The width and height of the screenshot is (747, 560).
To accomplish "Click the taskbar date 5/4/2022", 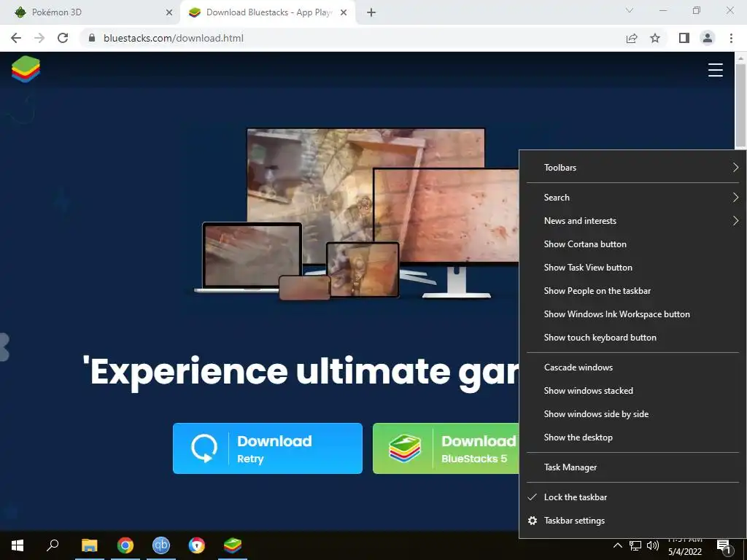I will click(684, 552).
